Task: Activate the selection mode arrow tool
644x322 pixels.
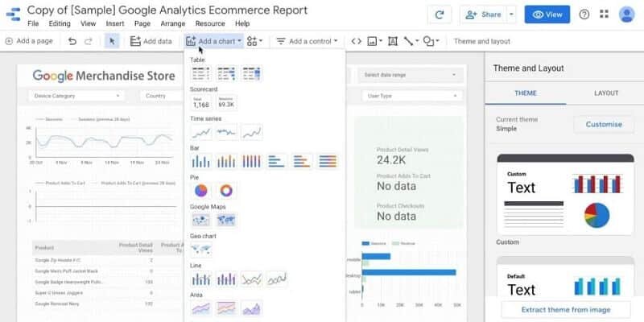Action: click(x=112, y=41)
